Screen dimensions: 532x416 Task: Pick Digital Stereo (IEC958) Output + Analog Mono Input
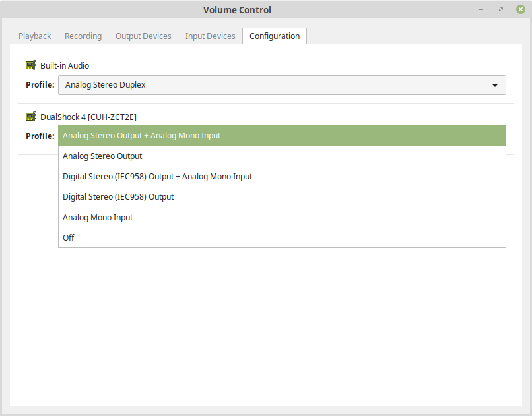(282, 177)
